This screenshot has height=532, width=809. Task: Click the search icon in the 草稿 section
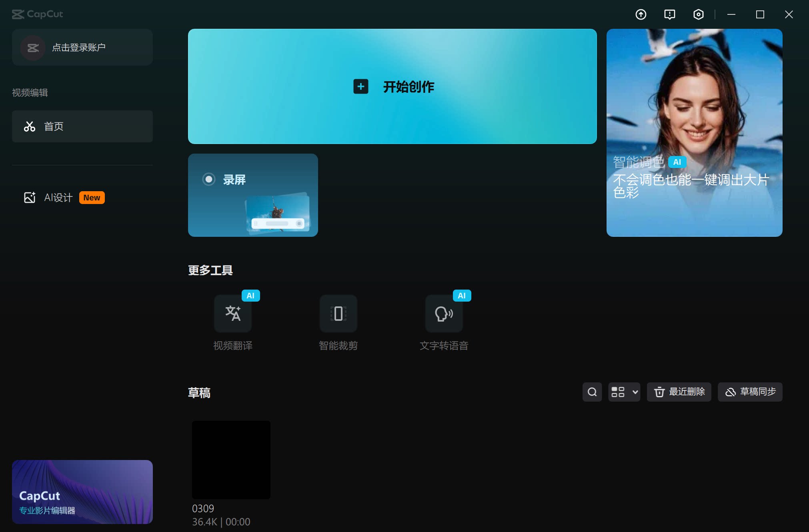click(x=592, y=392)
